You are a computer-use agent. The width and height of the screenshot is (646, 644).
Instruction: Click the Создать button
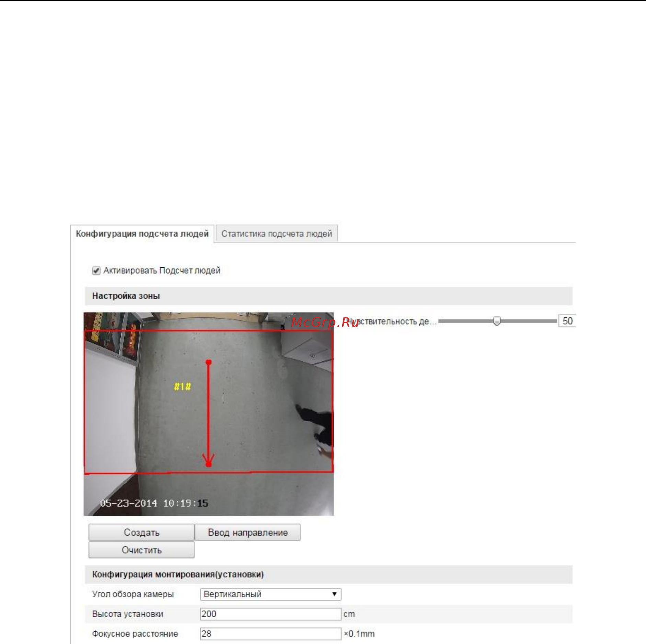[x=141, y=532]
